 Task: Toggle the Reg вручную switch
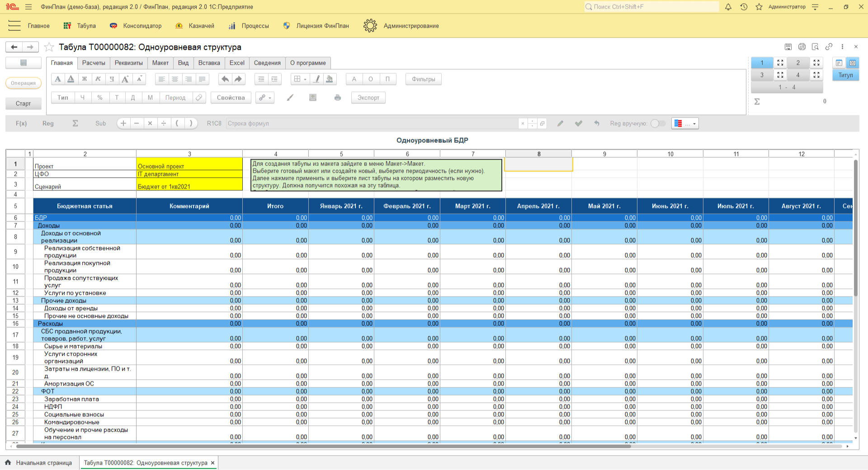click(658, 123)
